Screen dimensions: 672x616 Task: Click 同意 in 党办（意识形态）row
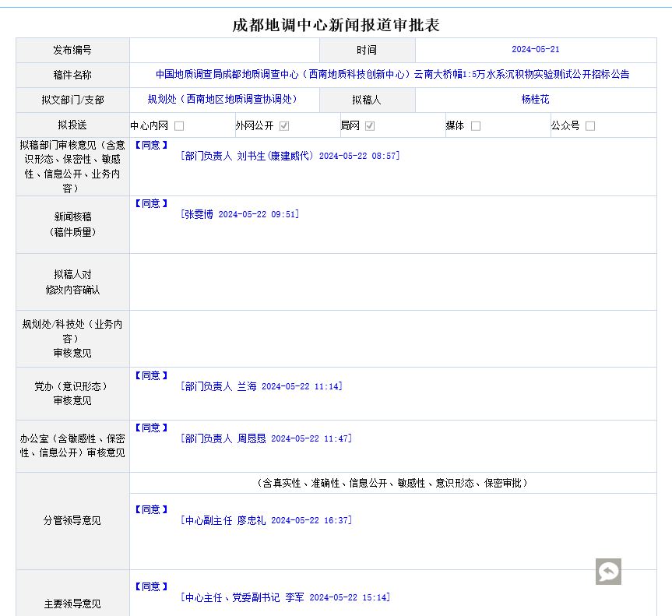point(151,376)
